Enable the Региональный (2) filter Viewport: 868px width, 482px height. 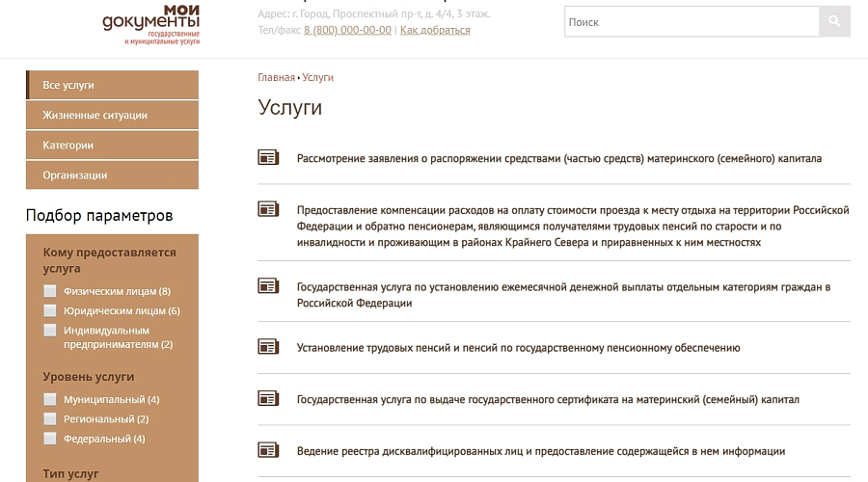[x=50, y=419]
